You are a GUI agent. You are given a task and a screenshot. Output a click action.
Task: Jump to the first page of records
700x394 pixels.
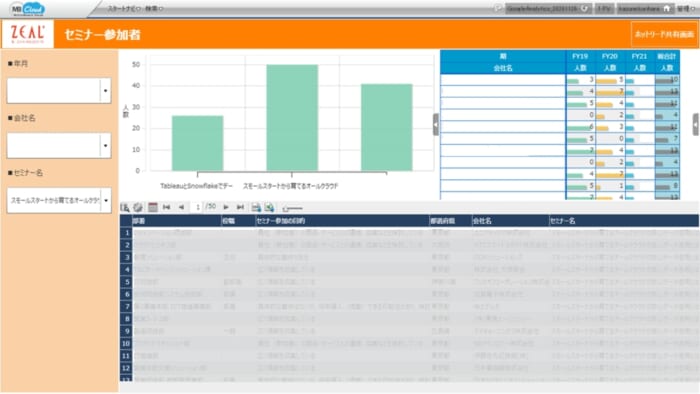[x=167, y=207]
